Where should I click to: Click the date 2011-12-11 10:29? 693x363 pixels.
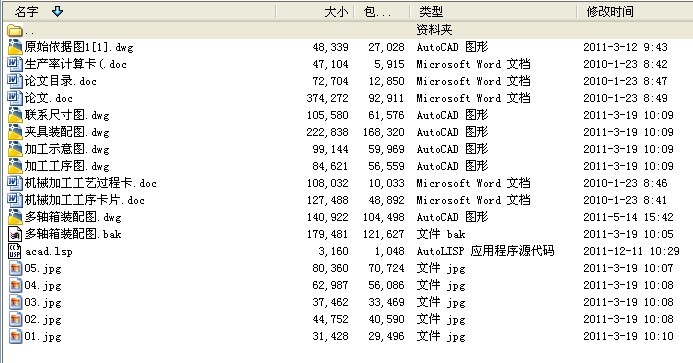point(631,251)
